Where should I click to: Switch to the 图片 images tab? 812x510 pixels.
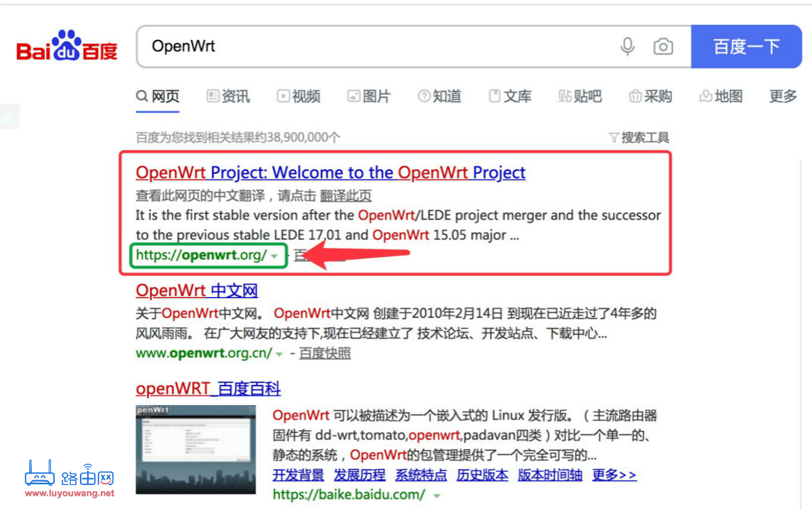pos(369,96)
